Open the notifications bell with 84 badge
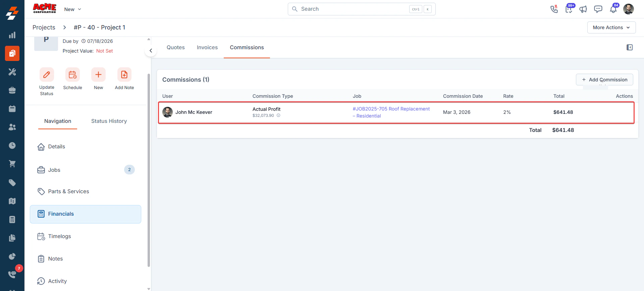 pos(613,9)
